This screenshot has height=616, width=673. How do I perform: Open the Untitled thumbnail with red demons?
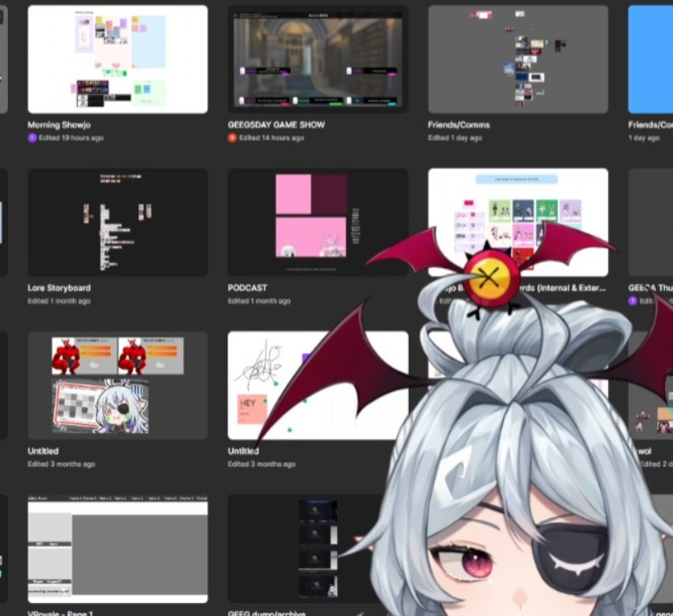(117, 385)
